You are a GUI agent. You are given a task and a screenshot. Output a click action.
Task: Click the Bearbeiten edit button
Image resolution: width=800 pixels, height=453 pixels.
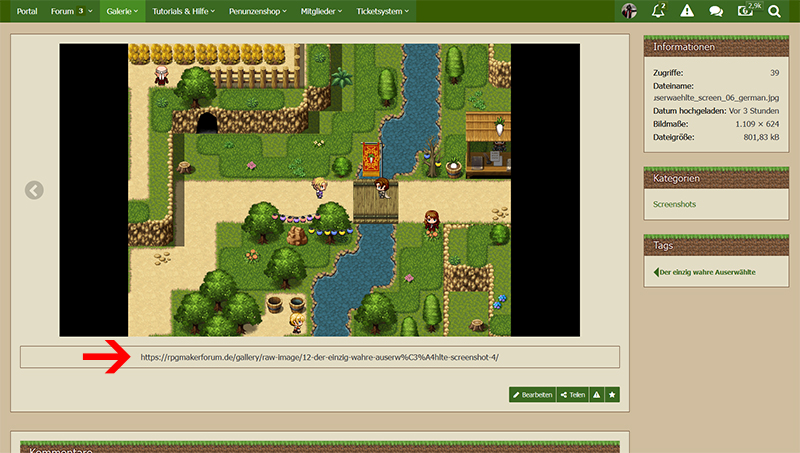pos(532,394)
